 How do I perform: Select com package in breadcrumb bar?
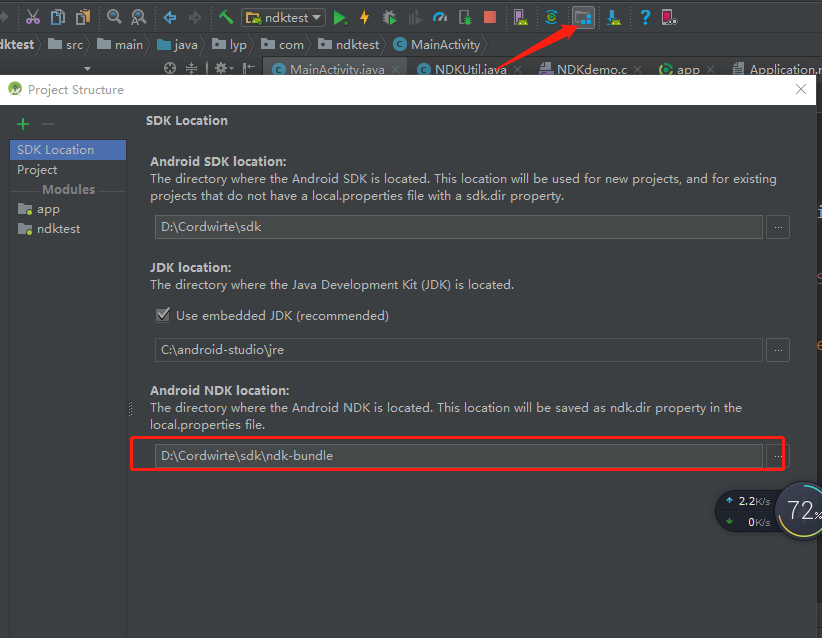tap(283, 45)
